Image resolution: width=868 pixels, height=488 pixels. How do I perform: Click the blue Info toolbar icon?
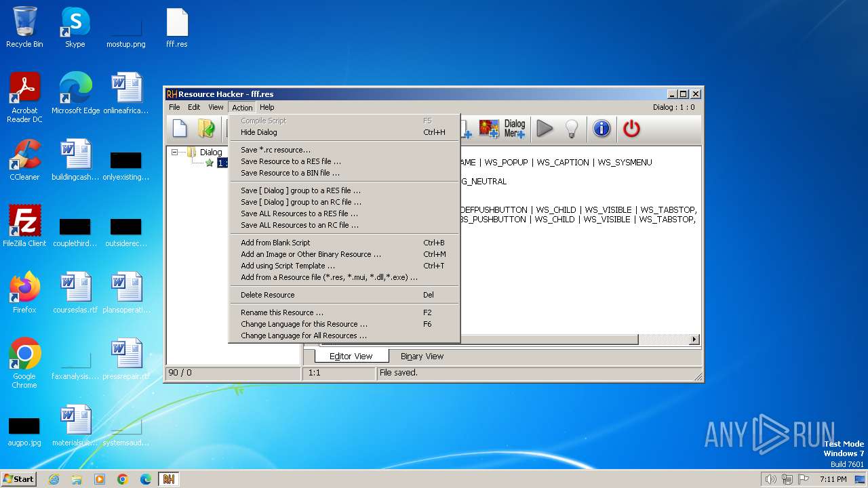click(601, 128)
